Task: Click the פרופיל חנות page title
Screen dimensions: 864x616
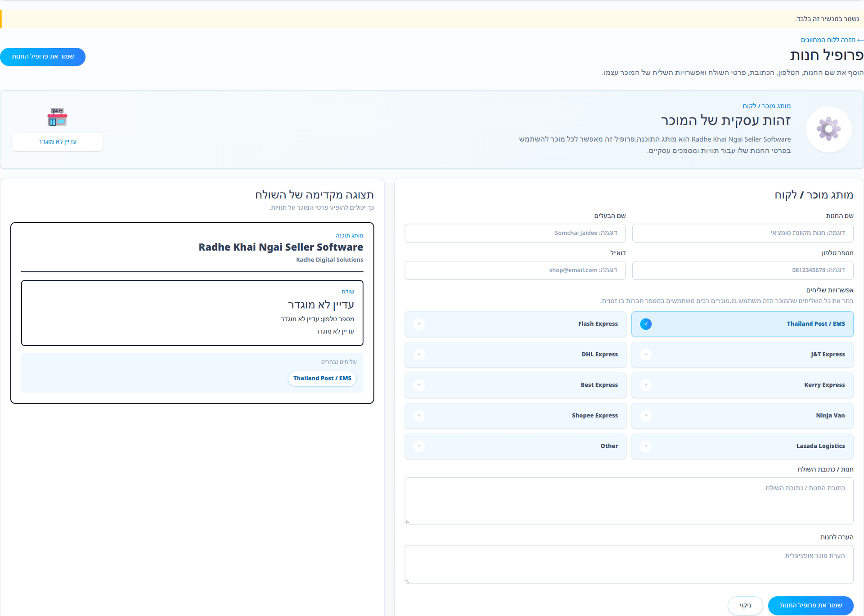Action: [x=827, y=55]
